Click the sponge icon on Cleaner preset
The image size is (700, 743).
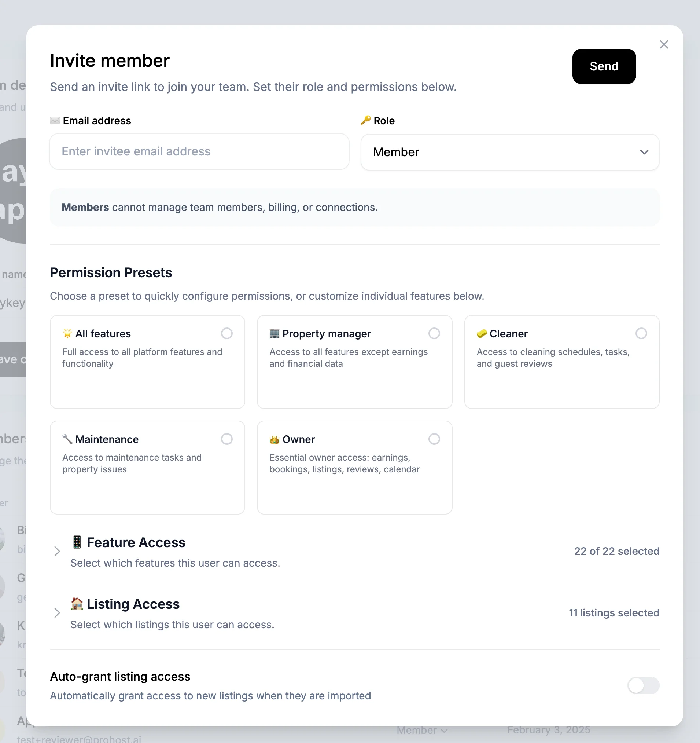(482, 333)
